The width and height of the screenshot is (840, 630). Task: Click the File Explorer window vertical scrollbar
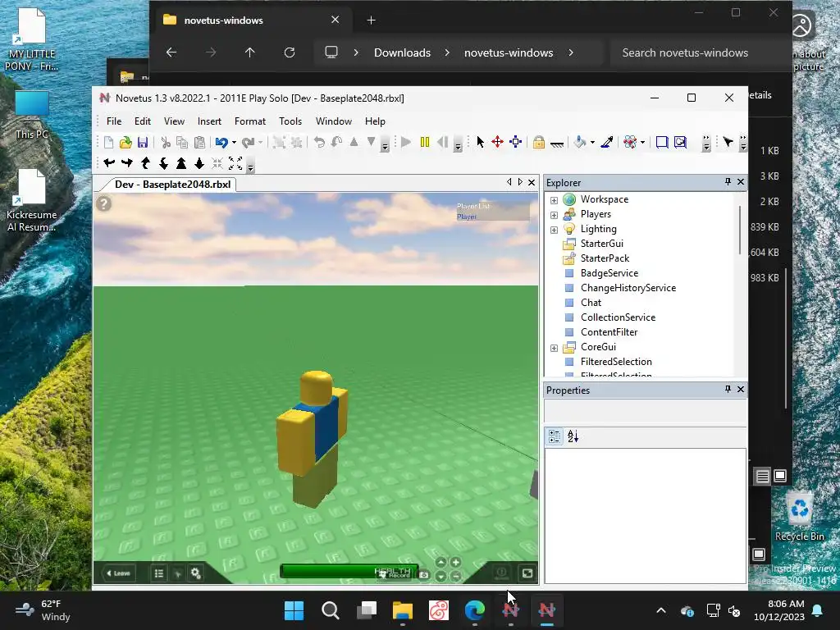[786, 337]
